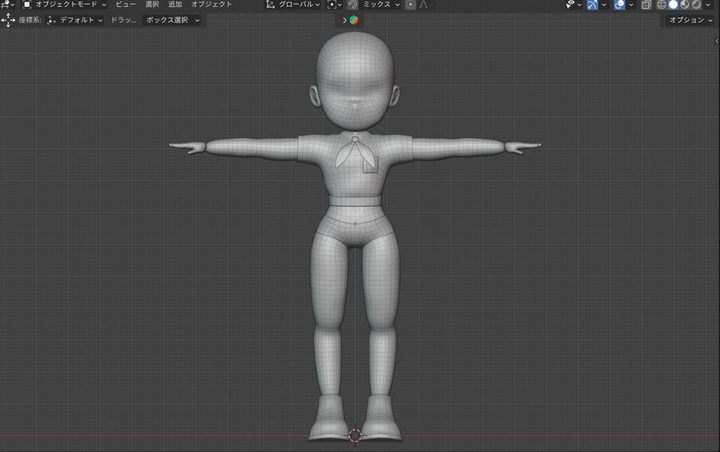Image resolution: width=720 pixels, height=452 pixels.
Task: Click the 3D cursor between the feet
Action: (355, 435)
